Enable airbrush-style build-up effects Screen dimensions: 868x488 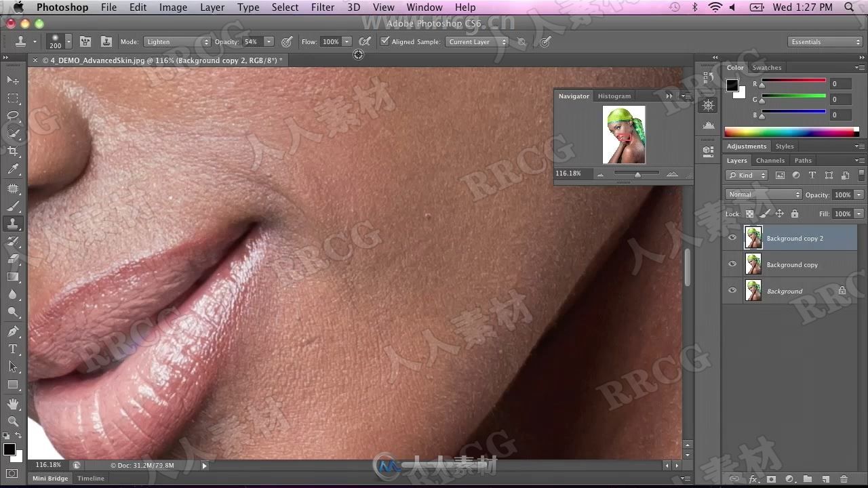pyautogui.click(x=365, y=42)
